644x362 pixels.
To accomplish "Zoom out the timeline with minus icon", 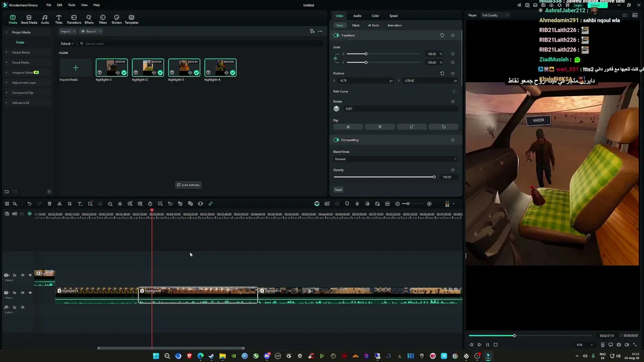I will coord(397,204).
